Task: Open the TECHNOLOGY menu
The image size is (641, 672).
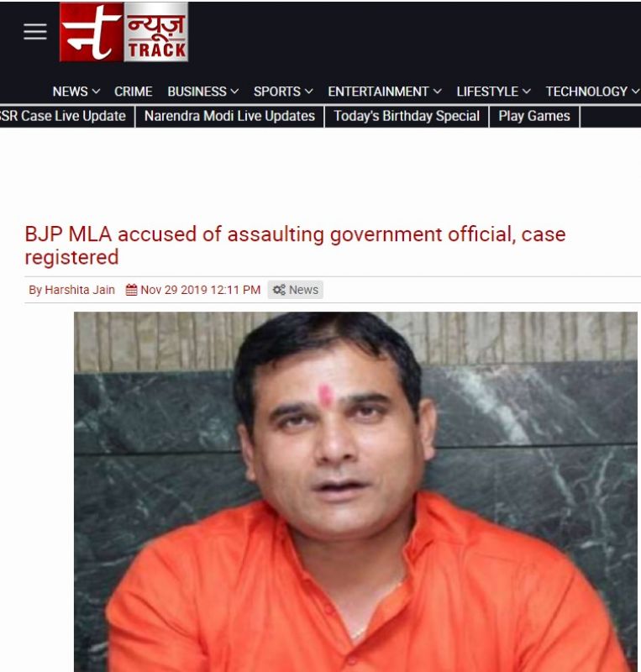Action: (586, 92)
